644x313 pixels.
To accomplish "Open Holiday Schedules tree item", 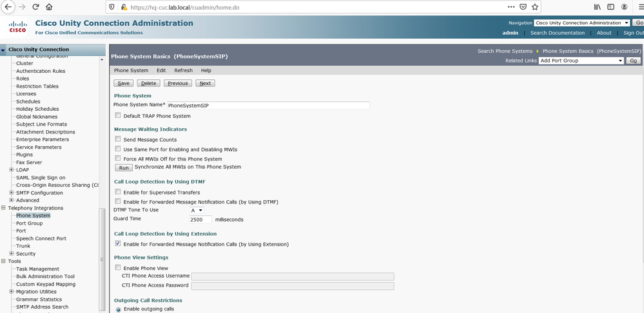I will pyautogui.click(x=37, y=109).
